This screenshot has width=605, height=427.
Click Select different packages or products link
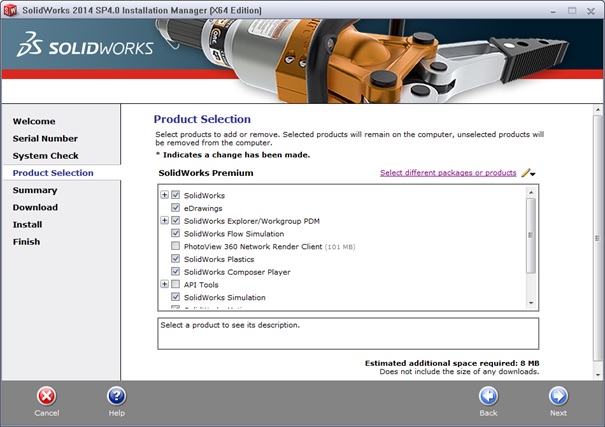point(448,173)
